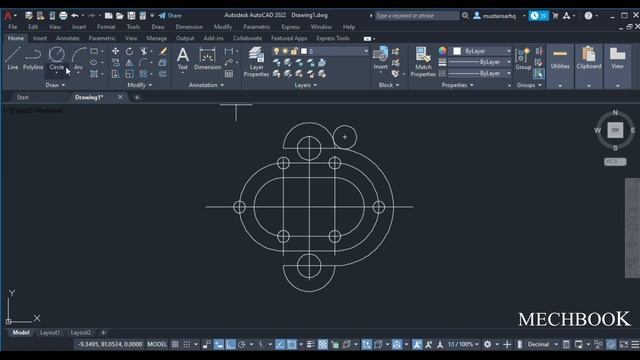The height and width of the screenshot is (360, 640).
Task: Toggle ortho mode in status bar
Action: click(x=231, y=344)
